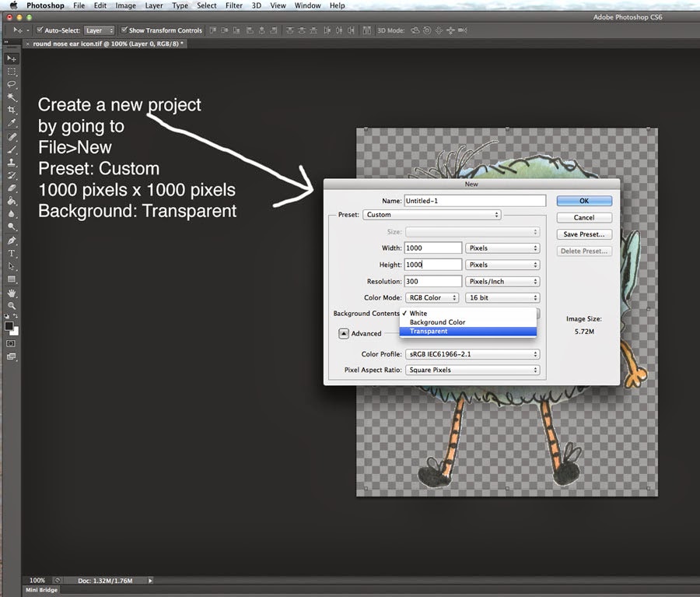700x597 pixels.
Task: Select the Blur tool
Action: tap(12, 213)
